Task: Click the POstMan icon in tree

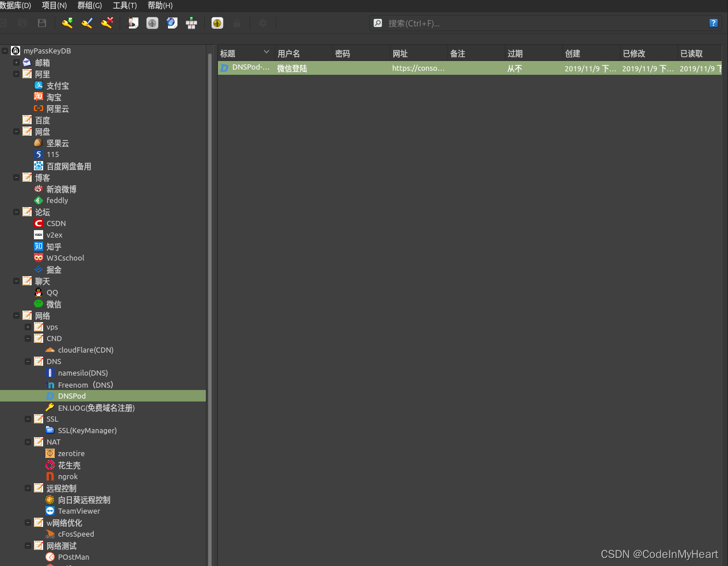Action: click(x=50, y=557)
